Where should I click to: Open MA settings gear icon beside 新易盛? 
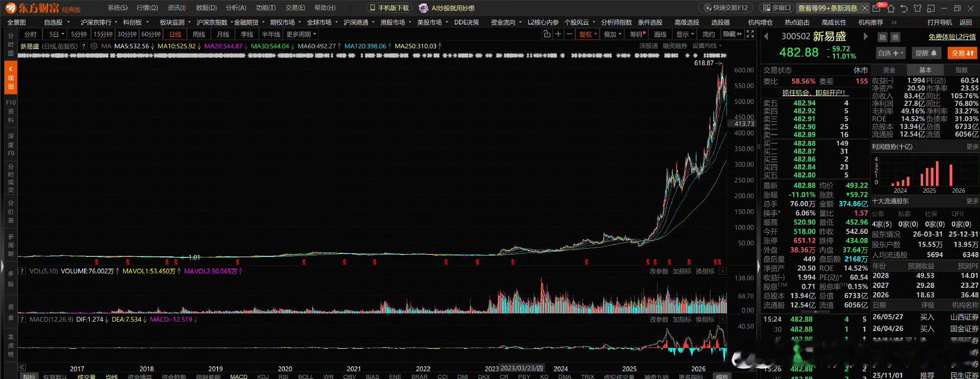pyautogui.click(x=94, y=46)
